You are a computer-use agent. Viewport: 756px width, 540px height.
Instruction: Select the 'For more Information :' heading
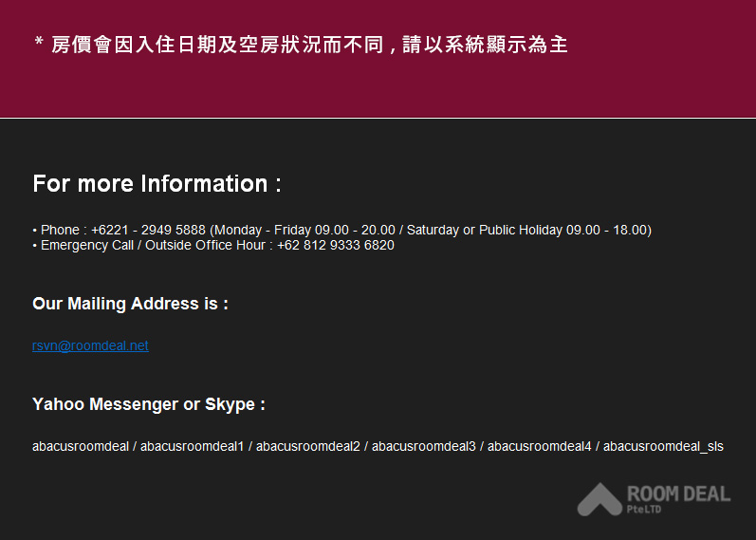157,184
